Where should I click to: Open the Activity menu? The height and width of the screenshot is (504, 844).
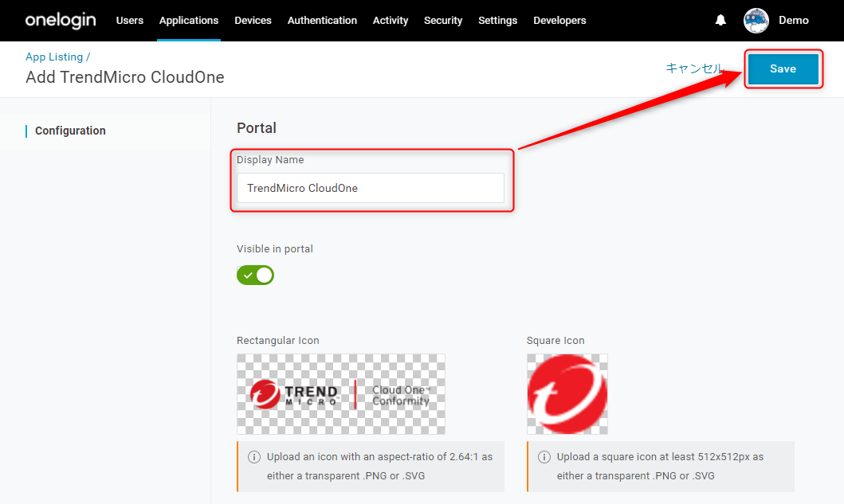[391, 21]
